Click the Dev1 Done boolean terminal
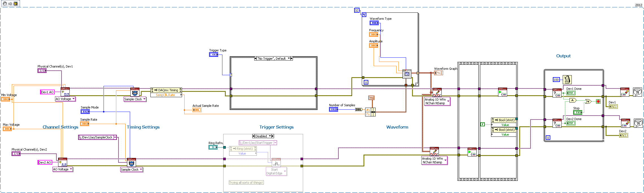Screen dimensions: 644x193 point(571,93)
